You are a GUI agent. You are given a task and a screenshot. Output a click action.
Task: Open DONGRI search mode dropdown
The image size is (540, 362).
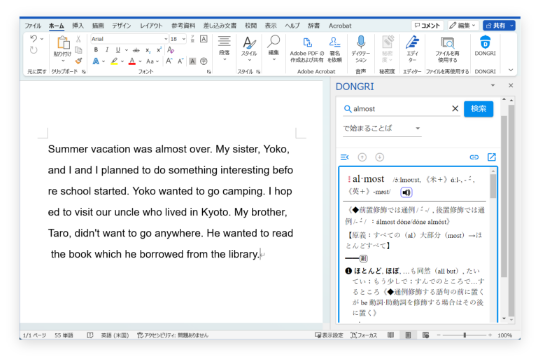tap(382, 128)
